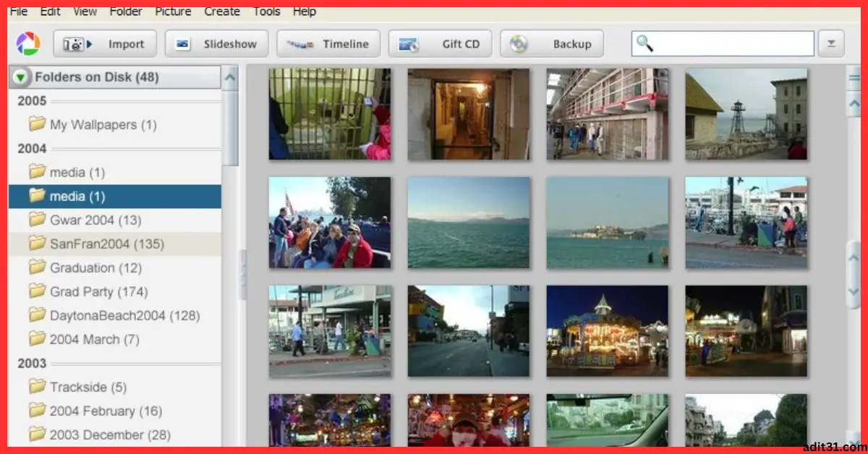The width and height of the screenshot is (868, 454).
Task: Select the water tower and building thumbnail
Action: point(746,114)
